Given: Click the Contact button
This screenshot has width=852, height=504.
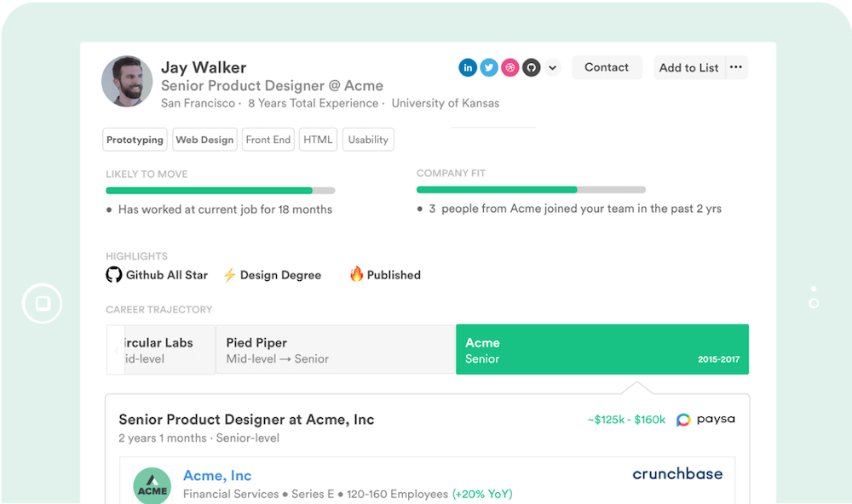Looking at the screenshot, I should [x=607, y=67].
